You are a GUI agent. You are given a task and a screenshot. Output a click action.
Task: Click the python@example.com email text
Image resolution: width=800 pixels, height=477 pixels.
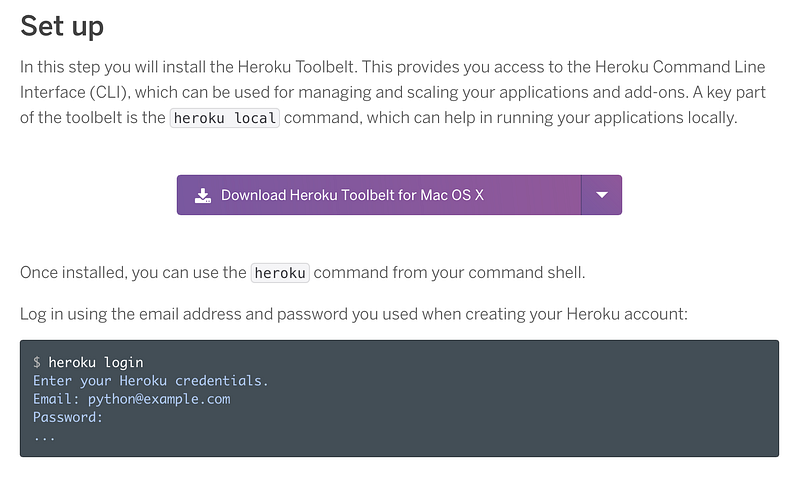159,399
